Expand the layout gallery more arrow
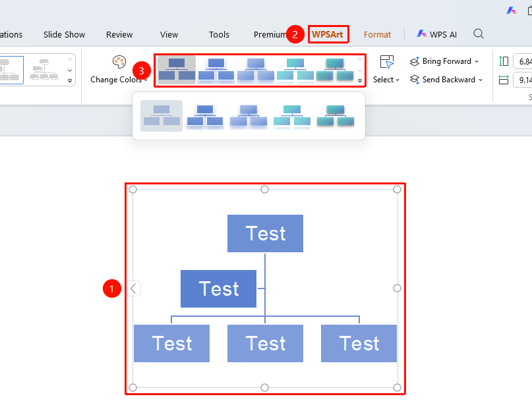This screenshot has width=532, height=409. (x=70, y=80)
